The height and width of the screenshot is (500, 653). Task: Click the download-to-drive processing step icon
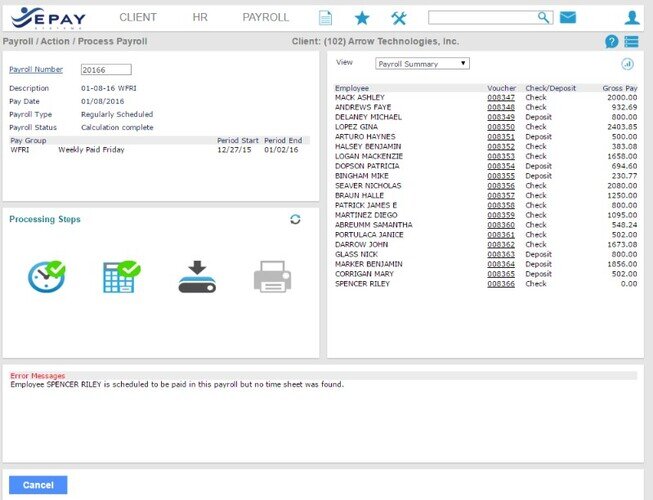click(197, 276)
